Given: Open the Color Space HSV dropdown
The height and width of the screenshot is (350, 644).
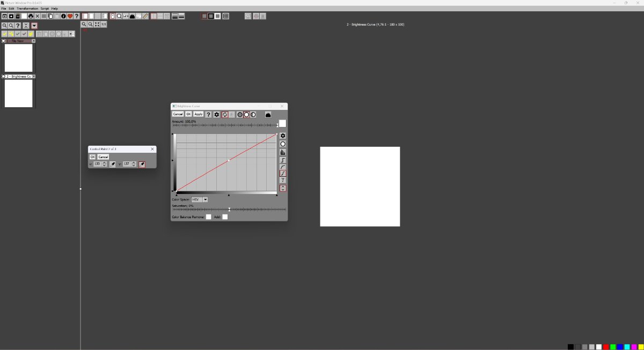Looking at the screenshot, I should [x=205, y=199].
